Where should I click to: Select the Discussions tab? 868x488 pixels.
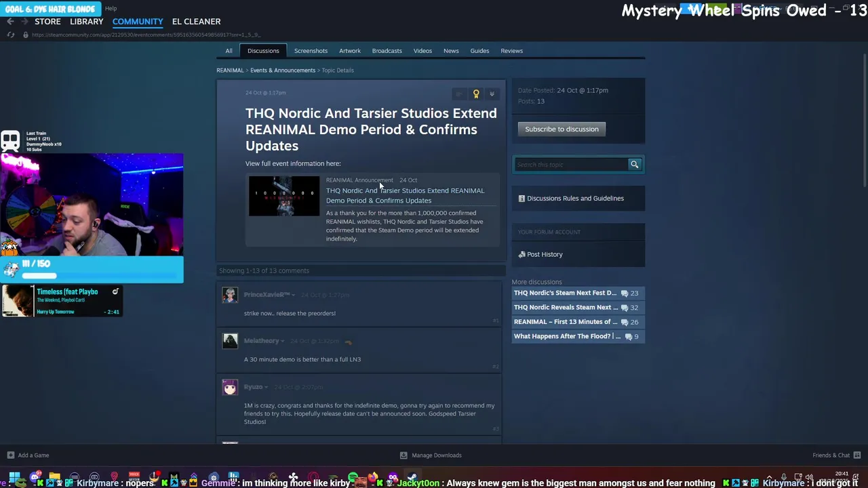point(263,51)
